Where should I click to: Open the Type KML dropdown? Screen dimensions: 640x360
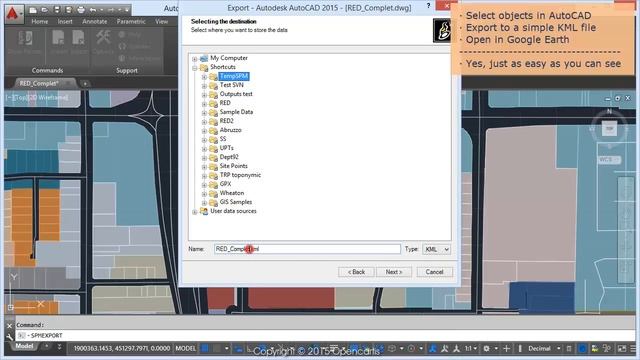click(436, 249)
